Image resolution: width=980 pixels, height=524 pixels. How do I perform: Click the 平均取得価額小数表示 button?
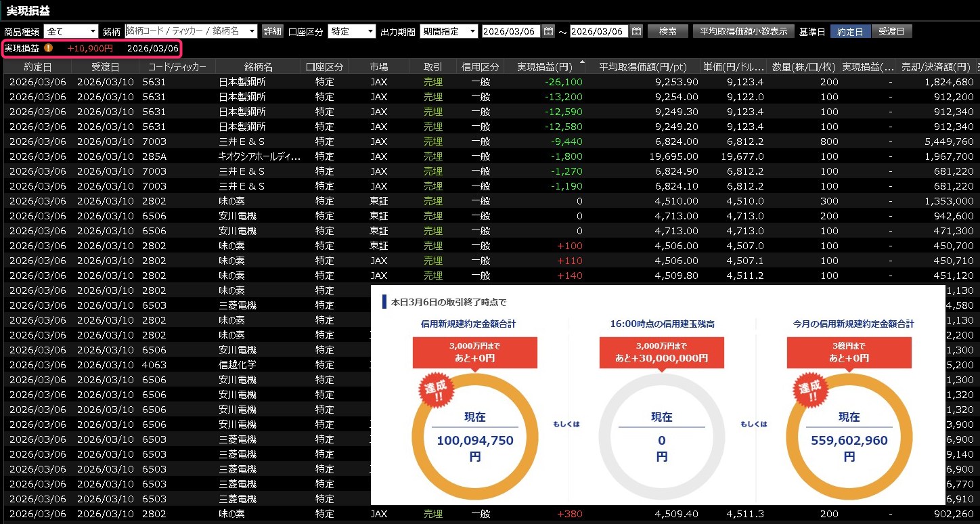[x=743, y=31]
